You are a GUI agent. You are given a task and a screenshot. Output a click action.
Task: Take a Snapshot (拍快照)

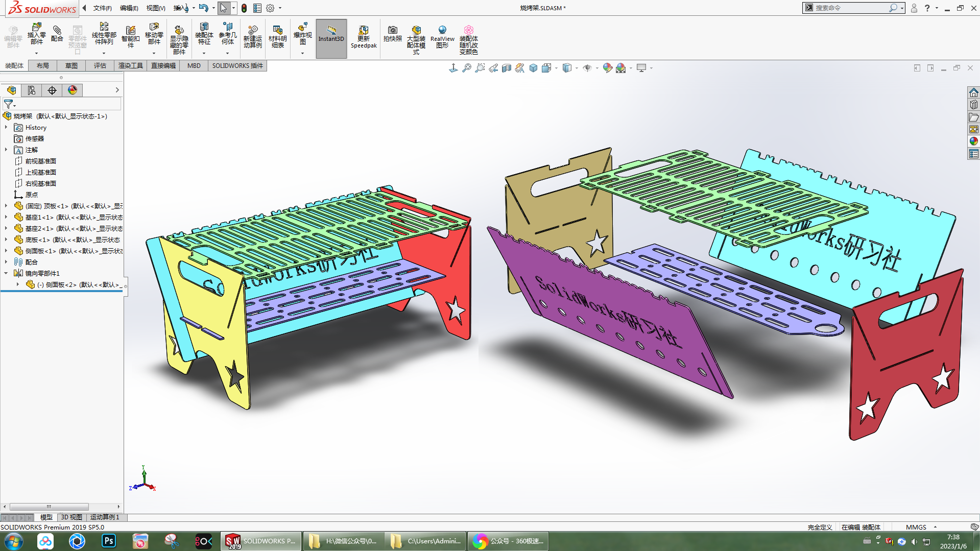coord(392,34)
